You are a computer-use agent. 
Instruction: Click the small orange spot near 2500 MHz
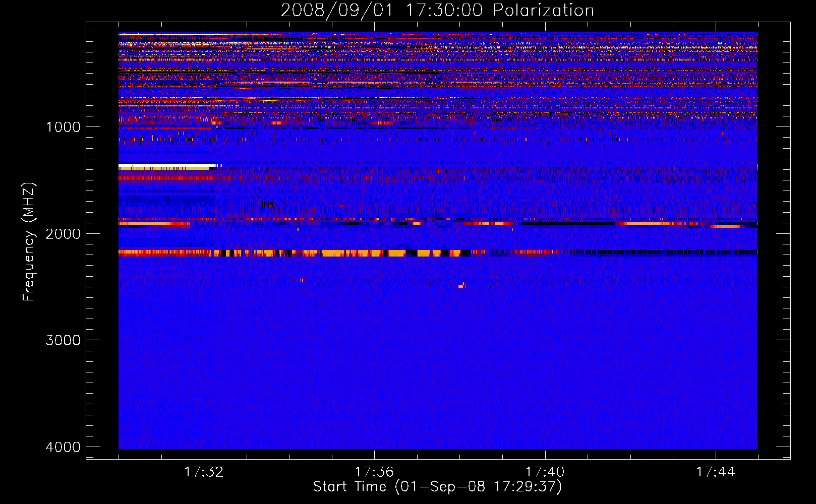[x=461, y=286]
